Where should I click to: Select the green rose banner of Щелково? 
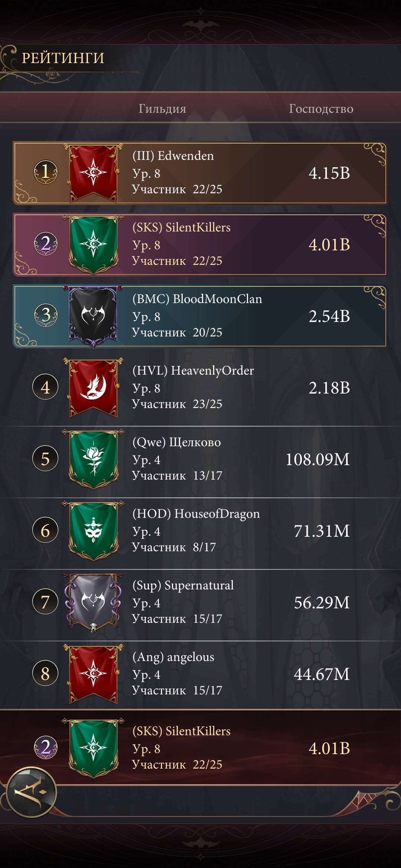tap(94, 459)
